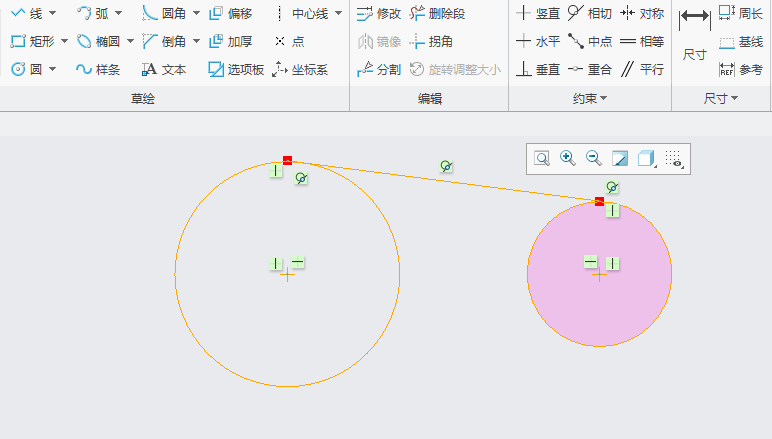Click the 编辑 group label
The width and height of the screenshot is (772, 439).
[x=430, y=99]
